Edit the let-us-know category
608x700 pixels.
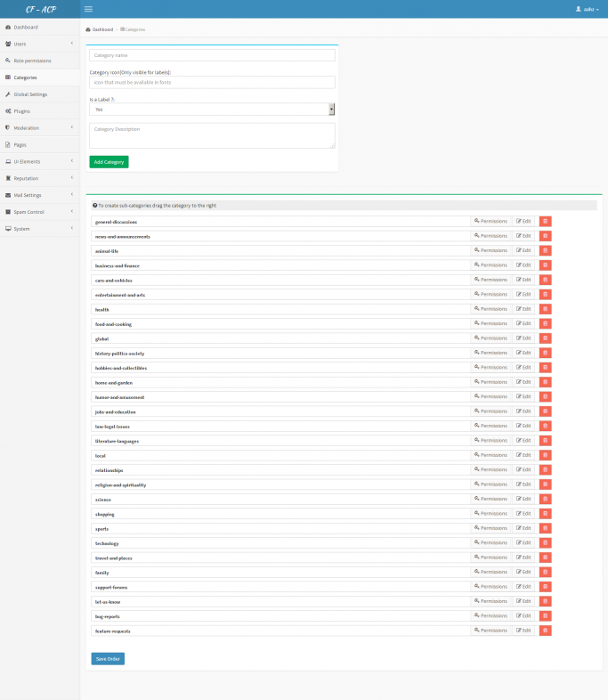[x=523, y=601]
